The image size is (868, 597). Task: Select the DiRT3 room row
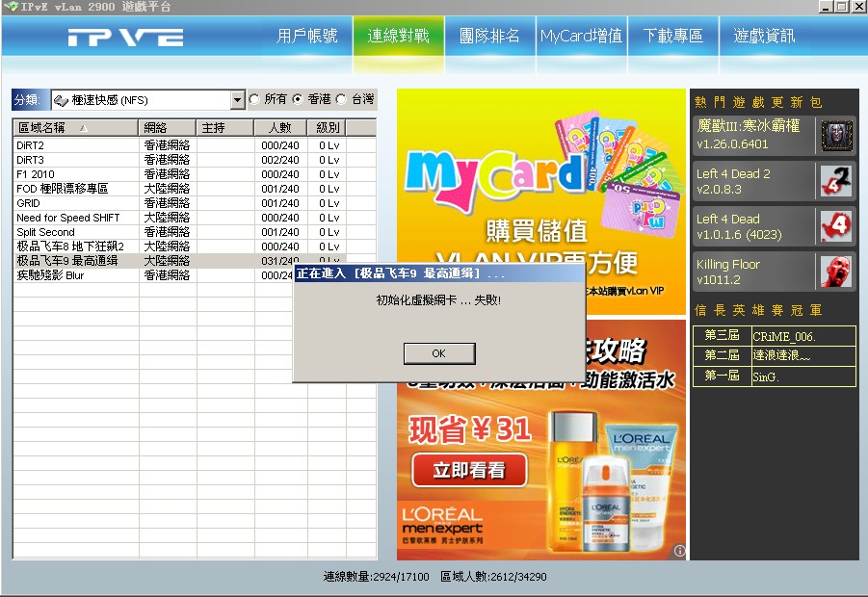(195, 160)
